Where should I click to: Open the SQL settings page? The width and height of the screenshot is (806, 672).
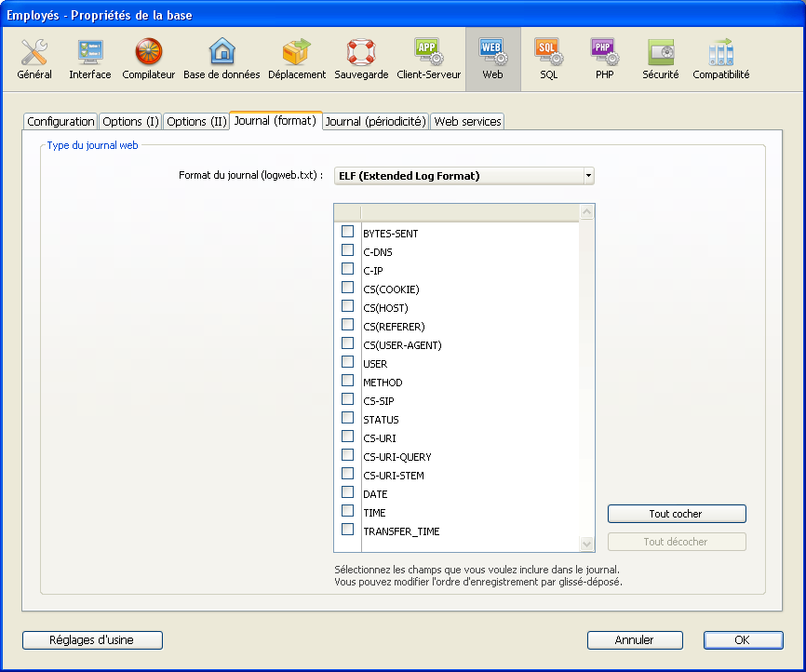tap(548, 59)
